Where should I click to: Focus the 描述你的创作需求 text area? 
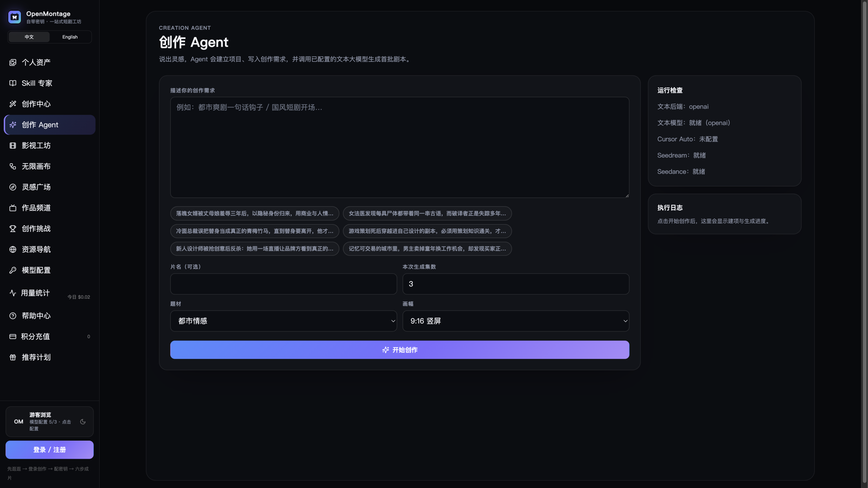(x=400, y=147)
